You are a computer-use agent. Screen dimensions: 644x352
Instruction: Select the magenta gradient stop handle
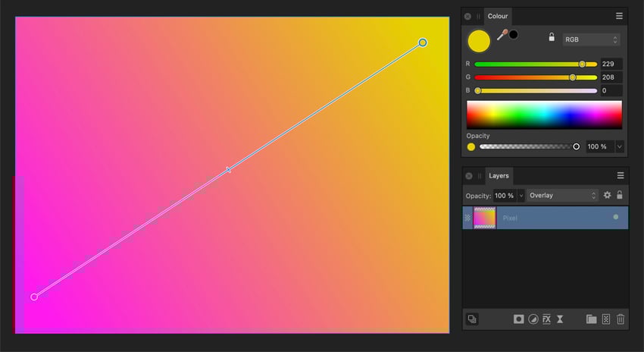tap(35, 297)
